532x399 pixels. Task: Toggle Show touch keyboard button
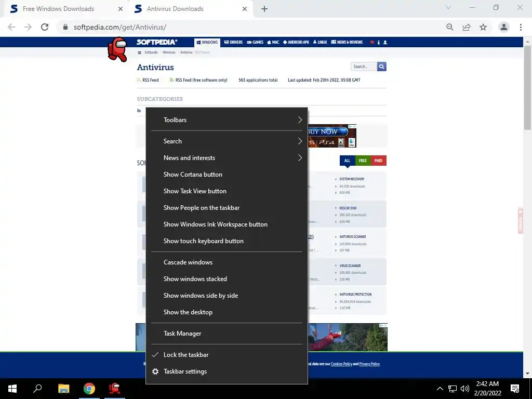pyautogui.click(x=227, y=241)
